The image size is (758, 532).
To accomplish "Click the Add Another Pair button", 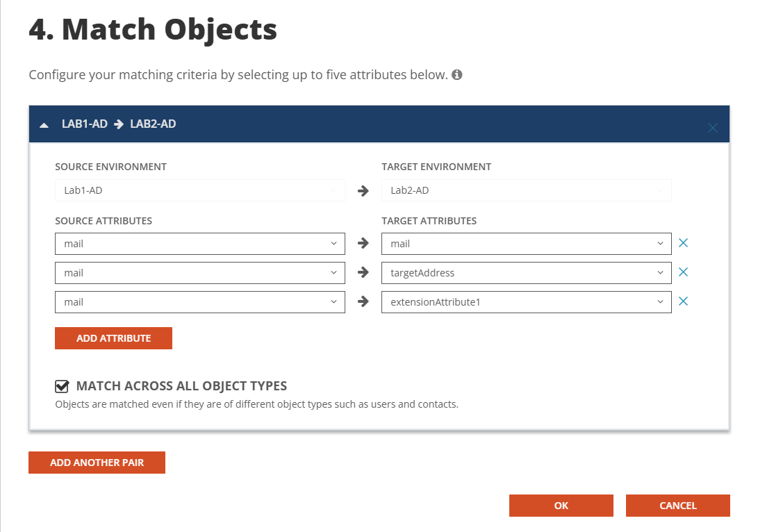I will pos(97,463).
